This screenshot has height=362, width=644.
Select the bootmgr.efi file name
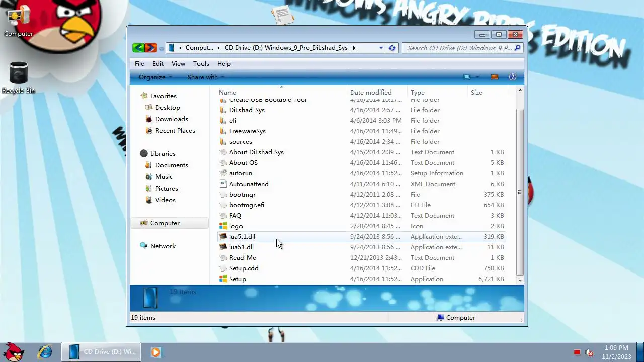point(247,205)
